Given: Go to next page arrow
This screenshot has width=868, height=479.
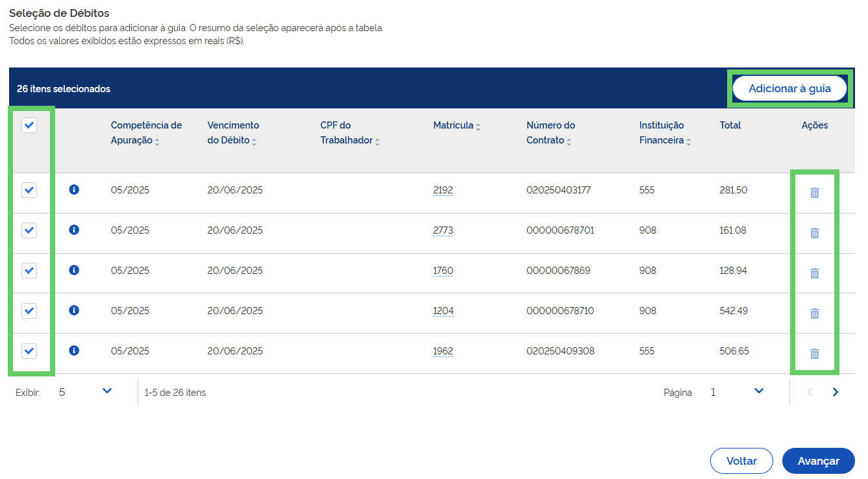Looking at the screenshot, I should tap(836, 392).
